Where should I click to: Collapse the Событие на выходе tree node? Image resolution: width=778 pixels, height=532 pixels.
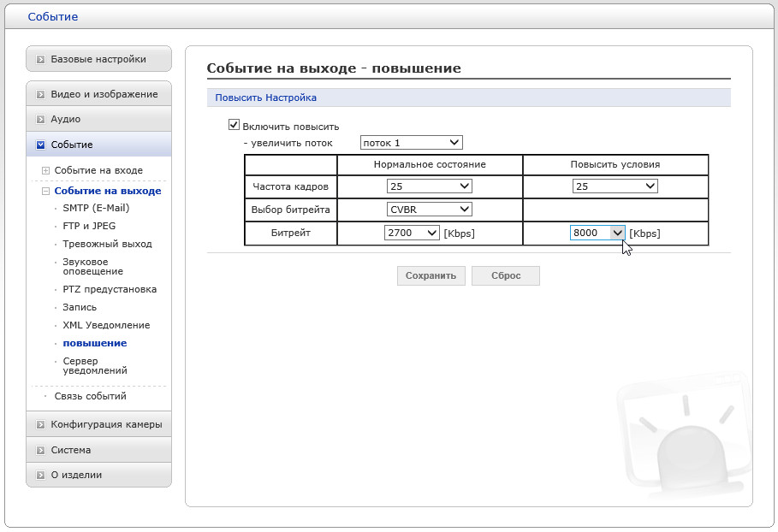click(x=46, y=192)
